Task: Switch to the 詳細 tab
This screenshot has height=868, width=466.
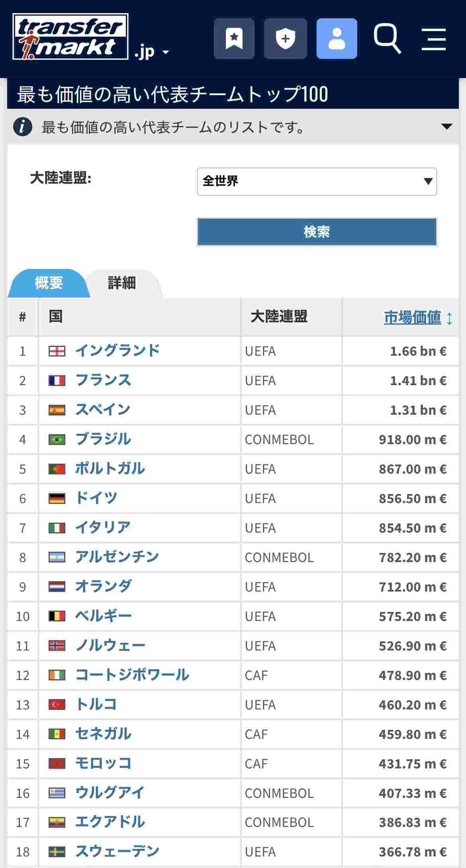Action: pyautogui.click(x=122, y=283)
